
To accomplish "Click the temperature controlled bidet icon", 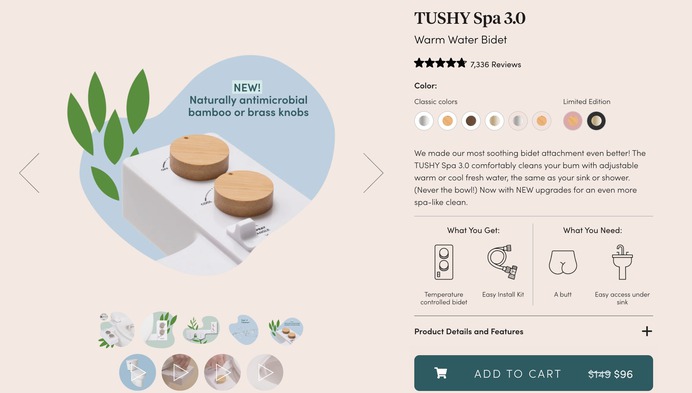I will click(444, 262).
